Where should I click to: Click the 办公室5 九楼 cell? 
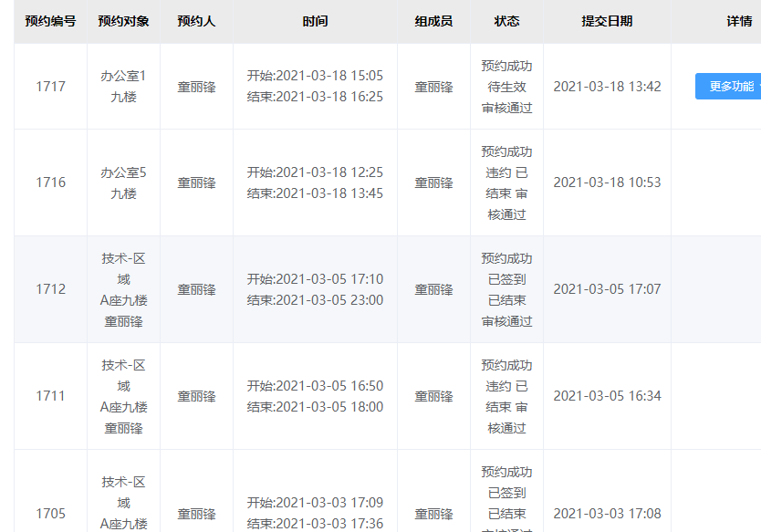tap(123, 183)
